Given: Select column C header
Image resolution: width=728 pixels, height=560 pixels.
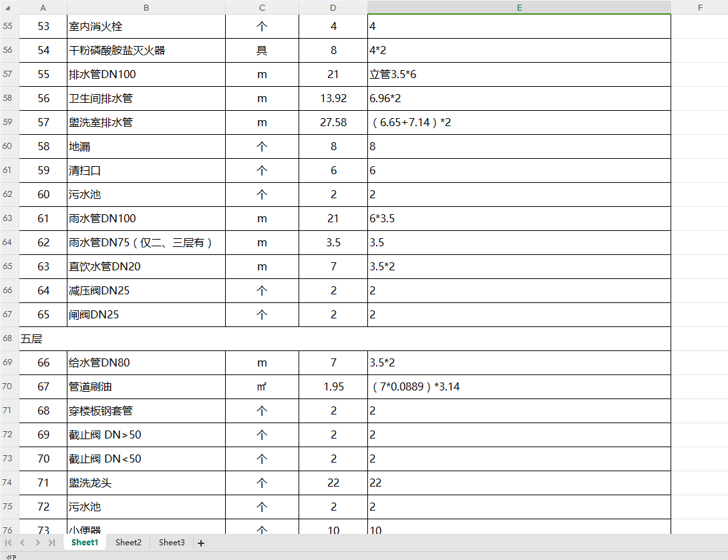Looking at the screenshot, I should (x=262, y=8).
